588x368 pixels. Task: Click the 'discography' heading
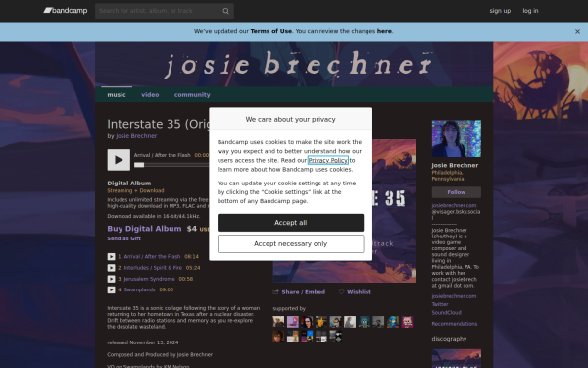449,339
